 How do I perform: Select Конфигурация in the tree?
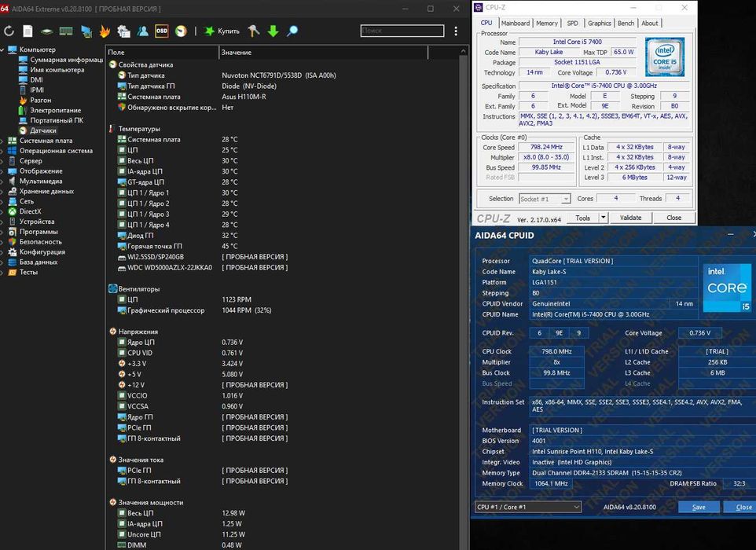(x=42, y=252)
